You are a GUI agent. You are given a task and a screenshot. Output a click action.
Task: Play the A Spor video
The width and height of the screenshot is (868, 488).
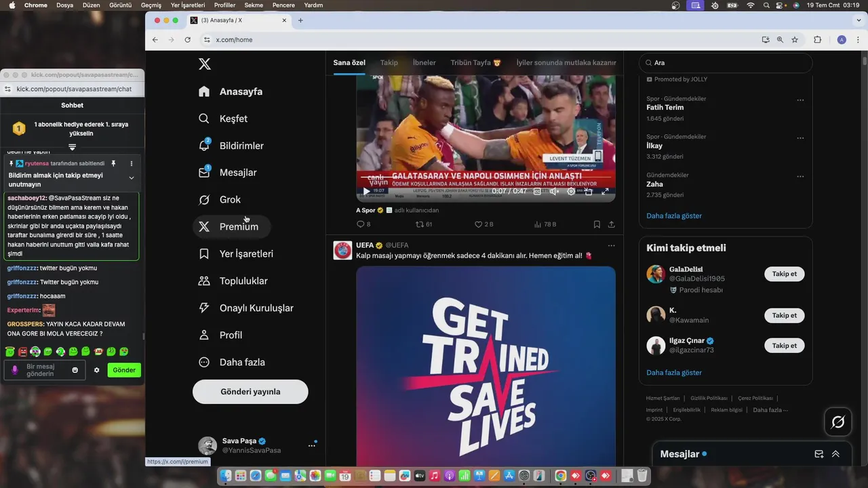367,192
